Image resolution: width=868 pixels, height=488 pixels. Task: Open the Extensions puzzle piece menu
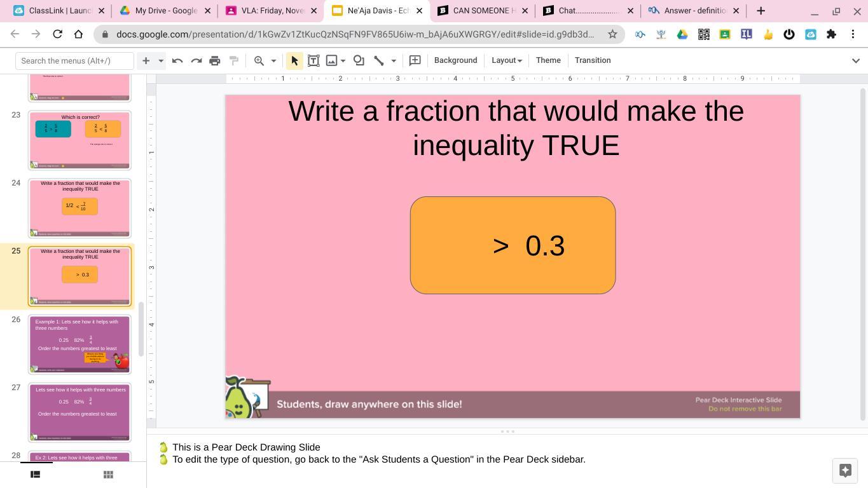tap(831, 34)
